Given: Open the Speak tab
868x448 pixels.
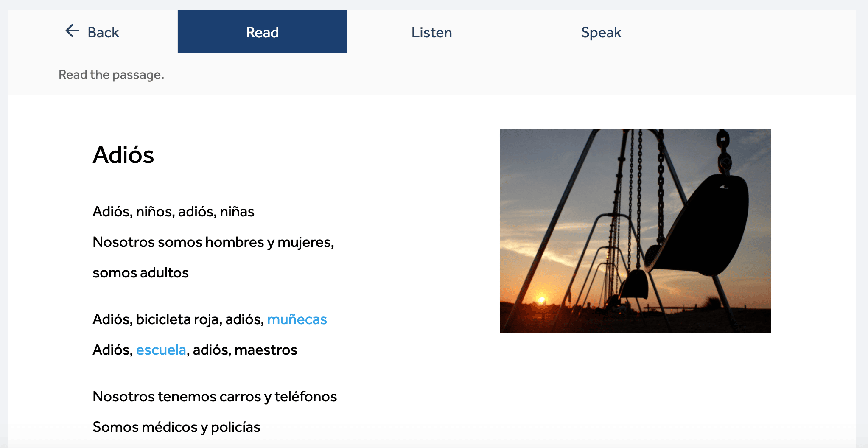Looking at the screenshot, I should [601, 32].
